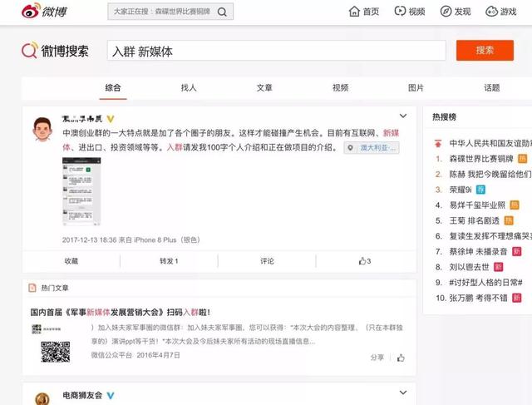
Task: Click the orange 搜索 button
Action: (x=485, y=50)
